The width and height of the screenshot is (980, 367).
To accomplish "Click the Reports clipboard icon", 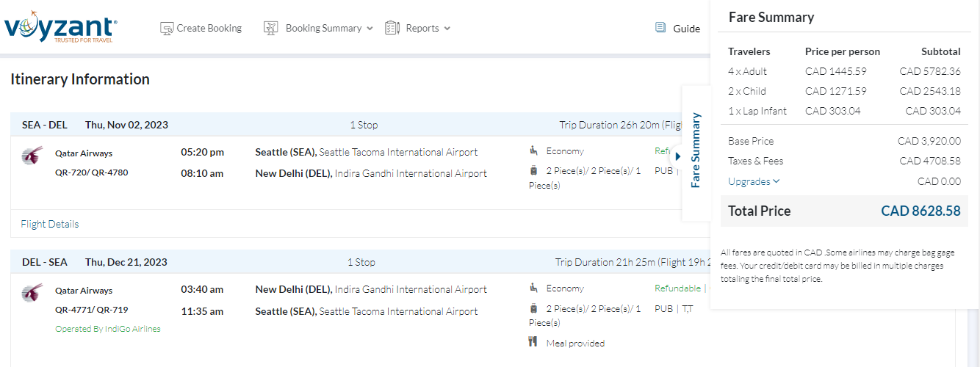I will click(392, 29).
